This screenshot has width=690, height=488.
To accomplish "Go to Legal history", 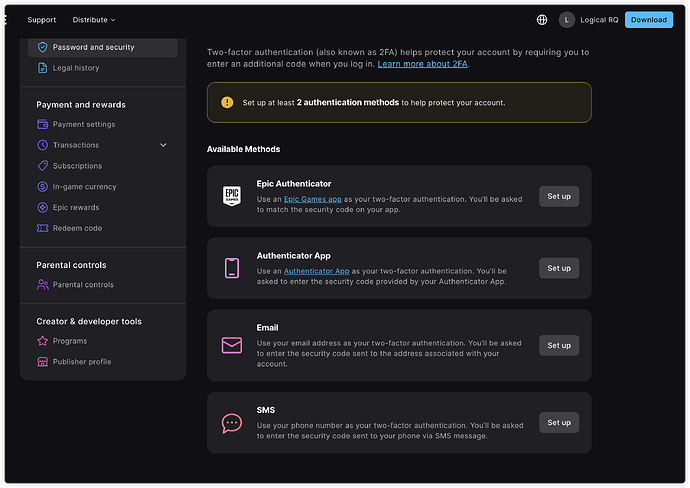I will tap(76, 68).
